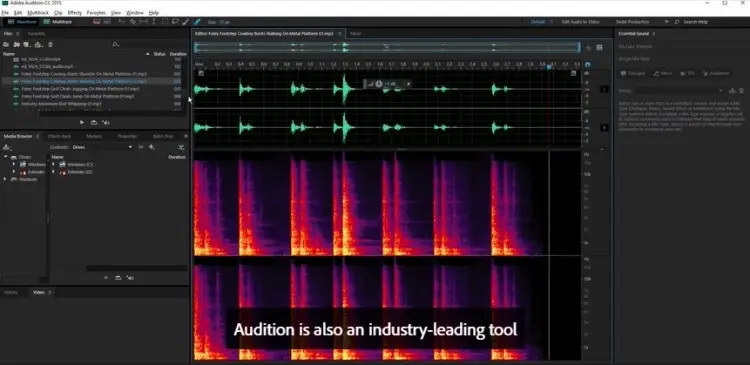
Task: Toggle loop playback in Media Browser
Action: (x=118, y=278)
